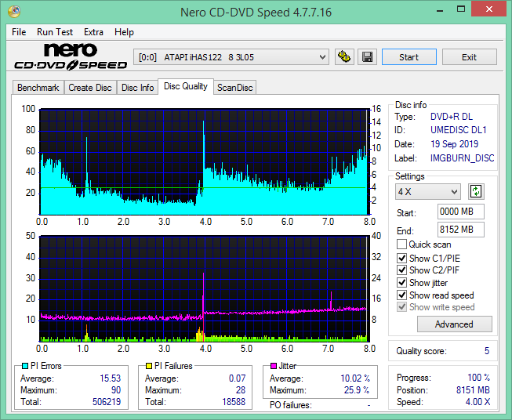Toggle Show jitter checkbox
The height and width of the screenshot is (420, 512).
[x=401, y=283]
